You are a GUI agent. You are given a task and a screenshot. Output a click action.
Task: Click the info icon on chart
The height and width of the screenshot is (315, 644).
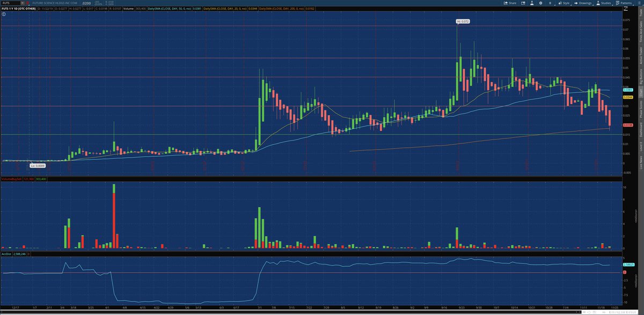pos(3,14)
